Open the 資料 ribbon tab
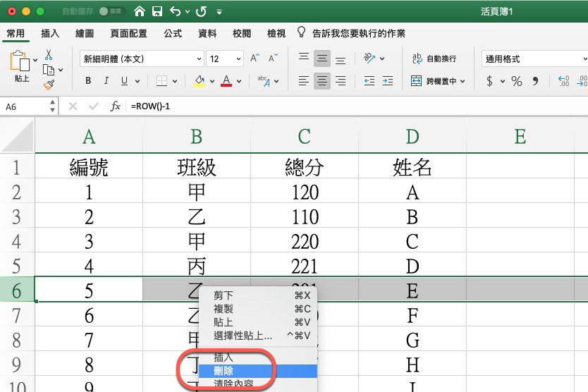Viewport: 588px width, 392px height. coord(207,33)
